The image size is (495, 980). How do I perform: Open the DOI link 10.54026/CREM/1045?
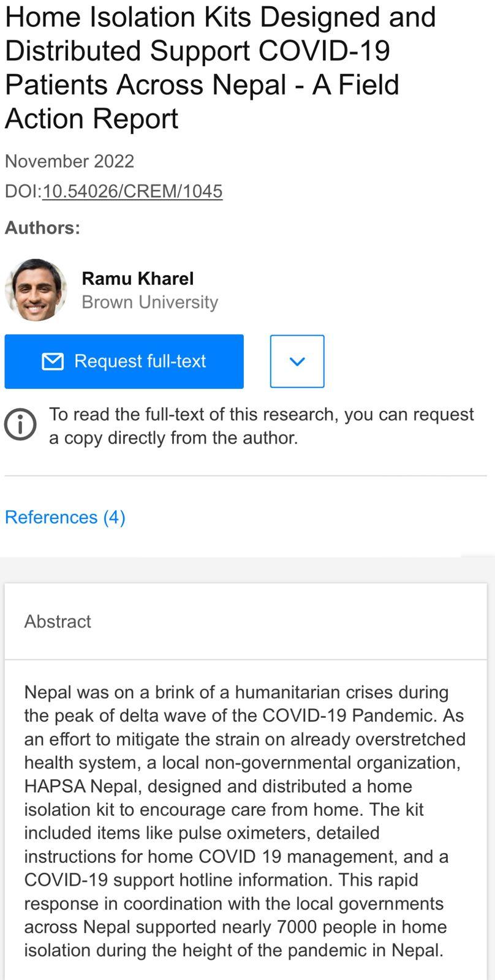click(132, 191)
